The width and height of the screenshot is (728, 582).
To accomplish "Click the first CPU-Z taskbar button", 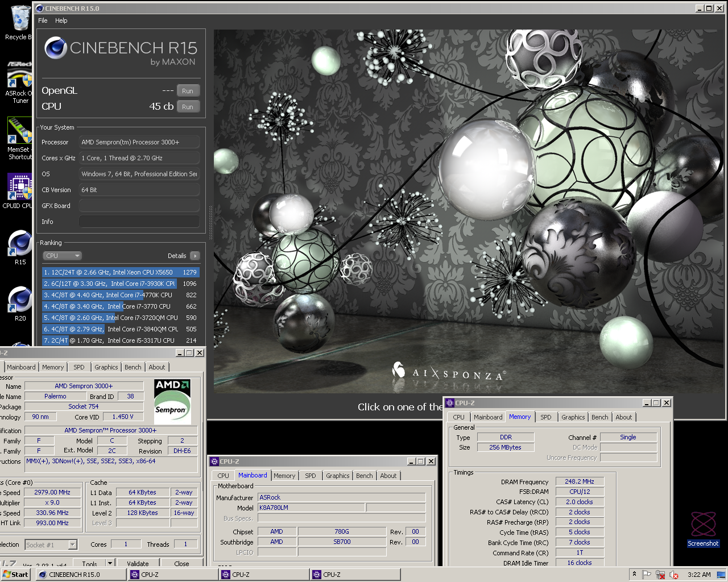I will click(173, 575).
